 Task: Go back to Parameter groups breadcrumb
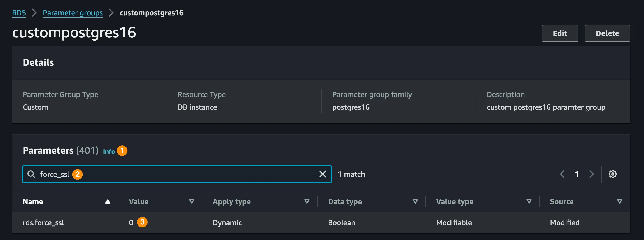click(x=73, y=13)
